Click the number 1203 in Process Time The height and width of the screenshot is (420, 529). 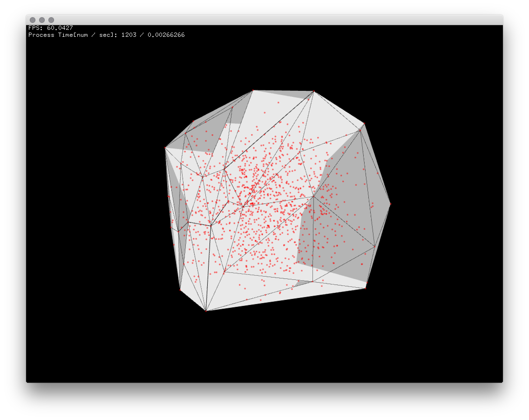pos(129,35)
